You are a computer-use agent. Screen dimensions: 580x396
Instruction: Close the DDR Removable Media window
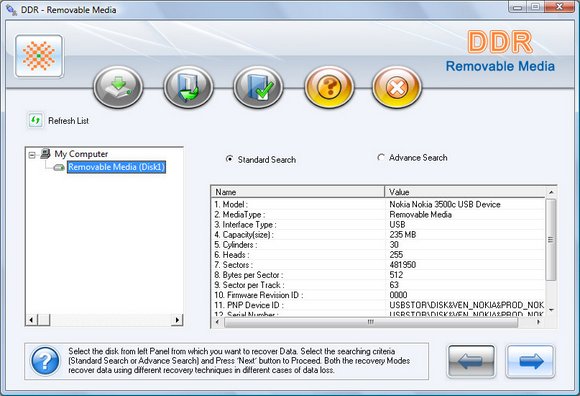560,7
